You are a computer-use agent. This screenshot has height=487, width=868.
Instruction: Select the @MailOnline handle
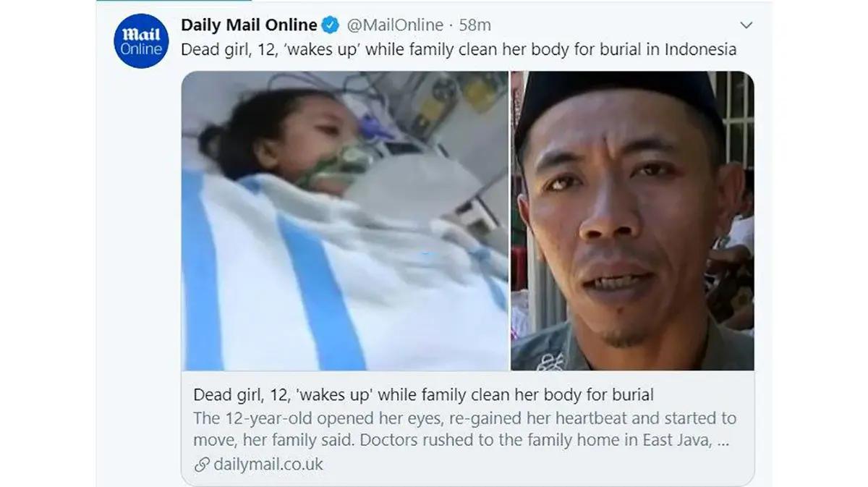click(x=395, y=25)
